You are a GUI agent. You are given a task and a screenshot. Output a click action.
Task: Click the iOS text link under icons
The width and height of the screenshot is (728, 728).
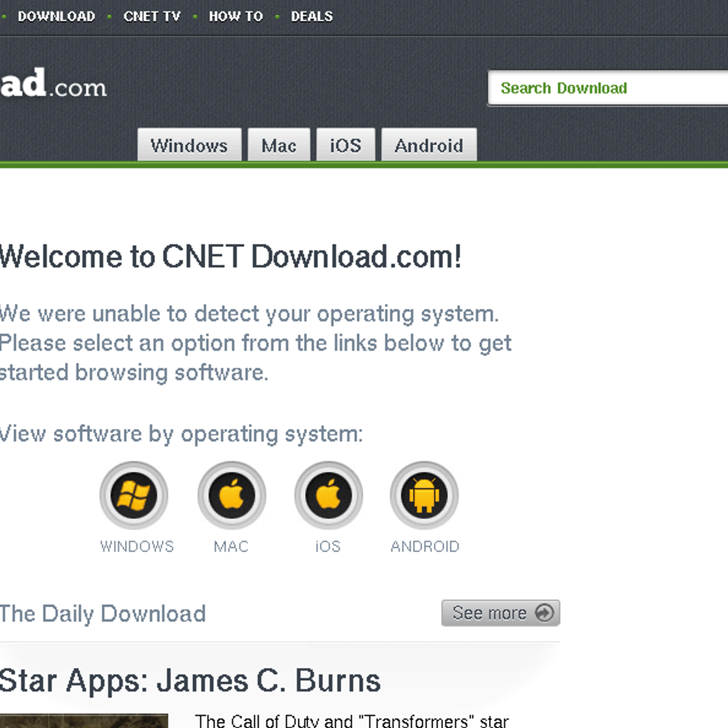[x=328, y=547]
